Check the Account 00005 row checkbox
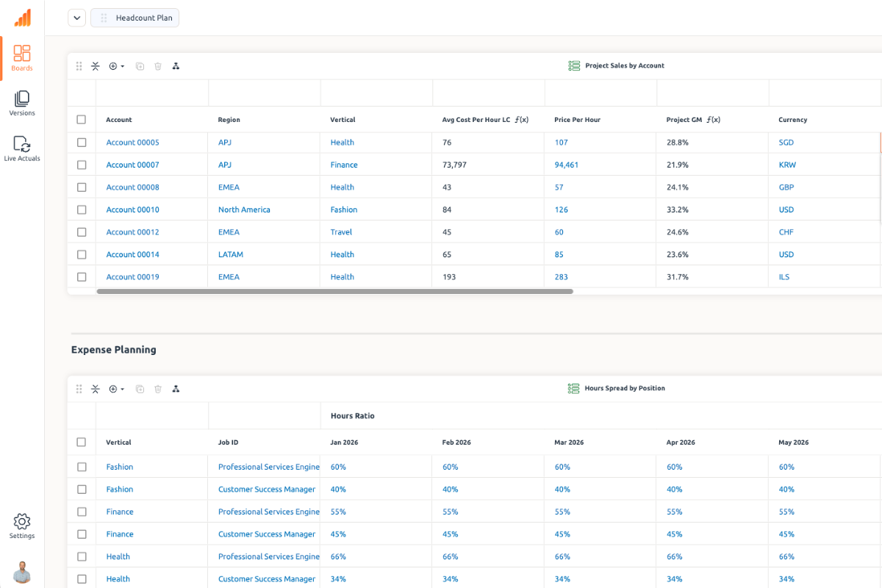Screen dimensions: 882x588 (82, 143)
